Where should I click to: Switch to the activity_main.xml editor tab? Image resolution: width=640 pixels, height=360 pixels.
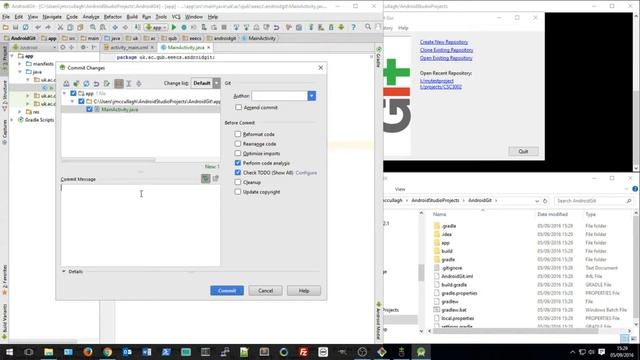129,48
